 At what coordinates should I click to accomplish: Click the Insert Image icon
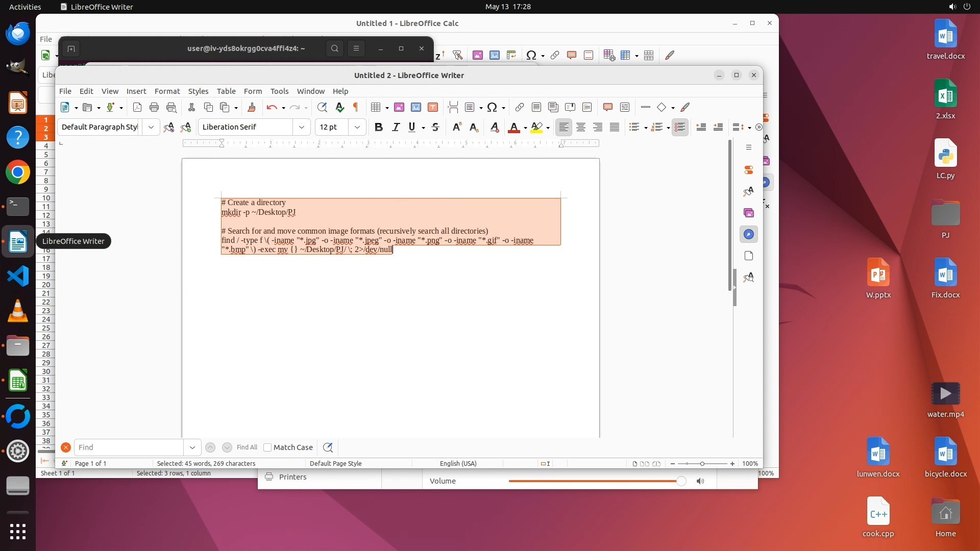pos(399,107)
